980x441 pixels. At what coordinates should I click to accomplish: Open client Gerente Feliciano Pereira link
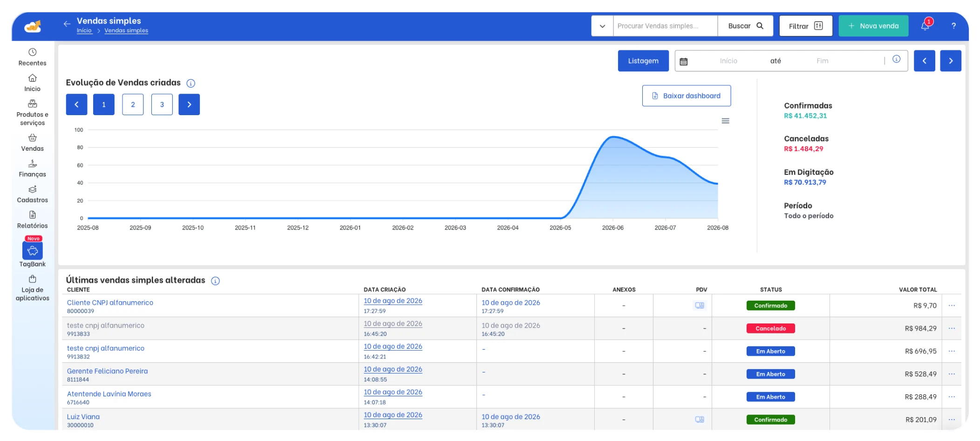(107, 371)
